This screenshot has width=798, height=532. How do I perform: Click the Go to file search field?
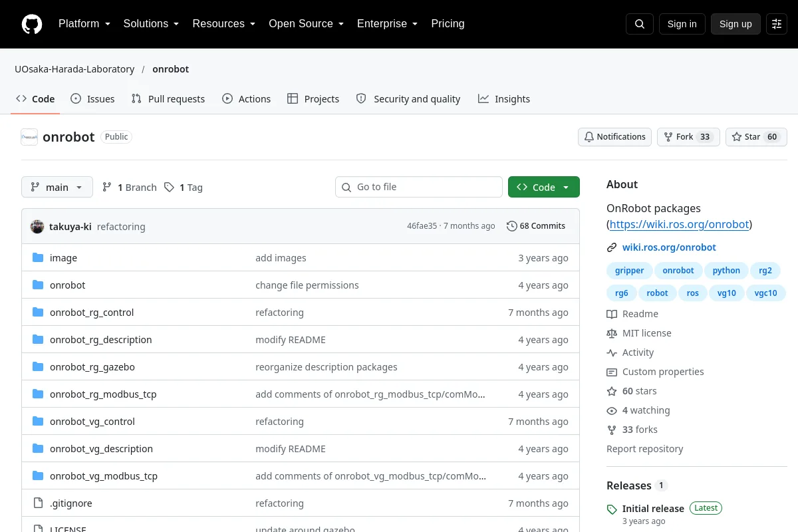419,187
